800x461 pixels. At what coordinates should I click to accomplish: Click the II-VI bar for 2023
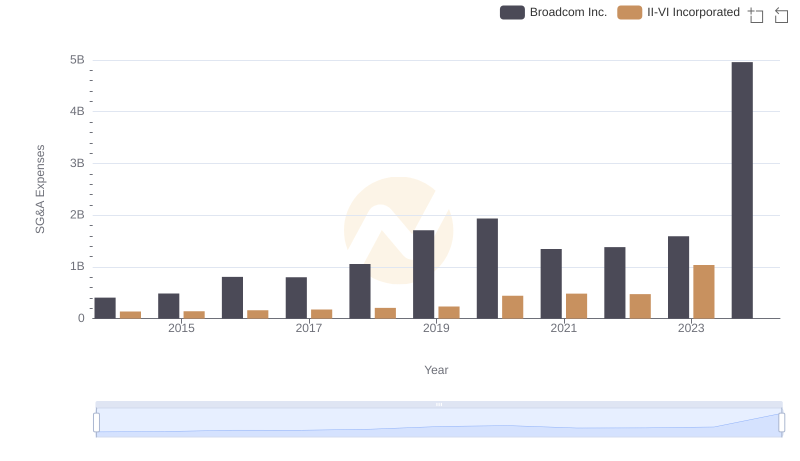[x=704, y=292]
